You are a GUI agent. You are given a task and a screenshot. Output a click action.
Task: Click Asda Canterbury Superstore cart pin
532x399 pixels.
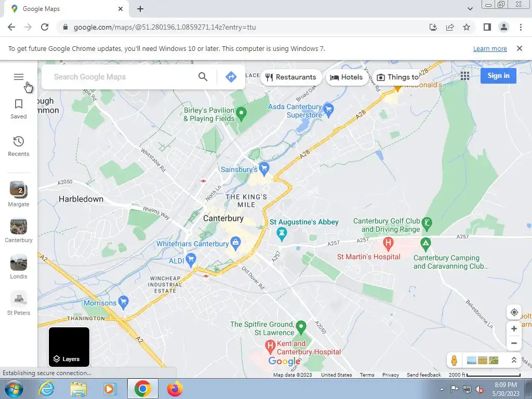pyautogui.click(x=328, y=110)
